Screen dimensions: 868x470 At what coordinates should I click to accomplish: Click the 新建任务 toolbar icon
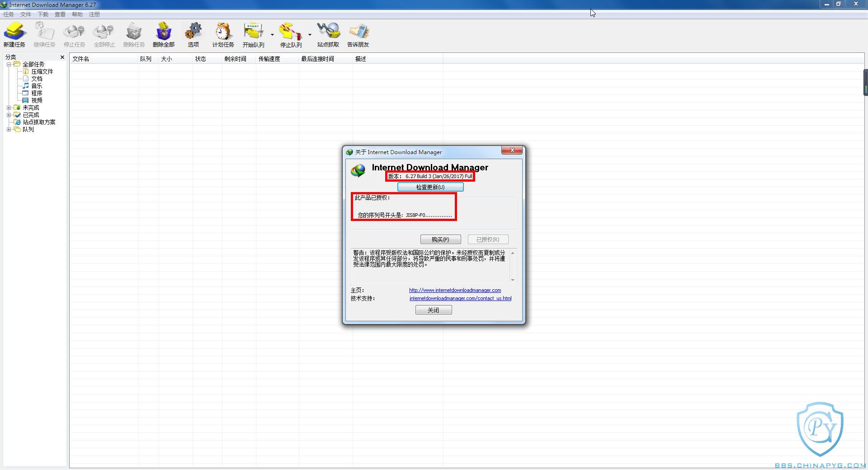[14, 34]
